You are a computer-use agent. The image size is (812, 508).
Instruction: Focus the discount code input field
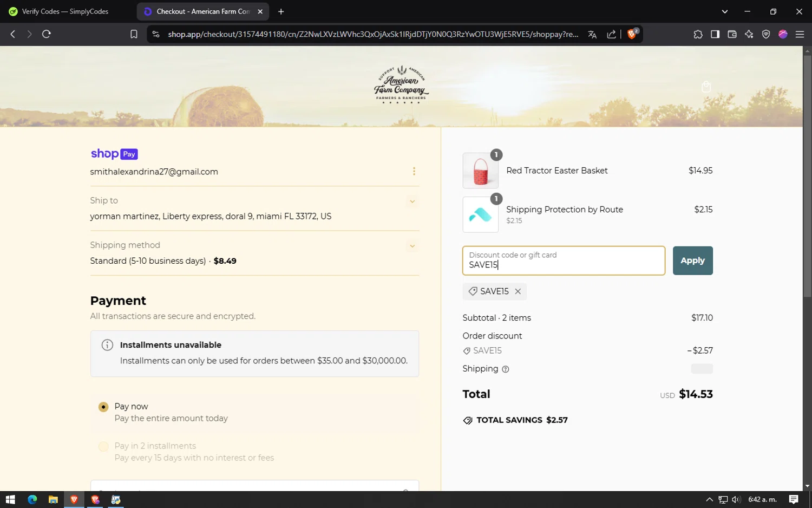[x=564, y=260]
